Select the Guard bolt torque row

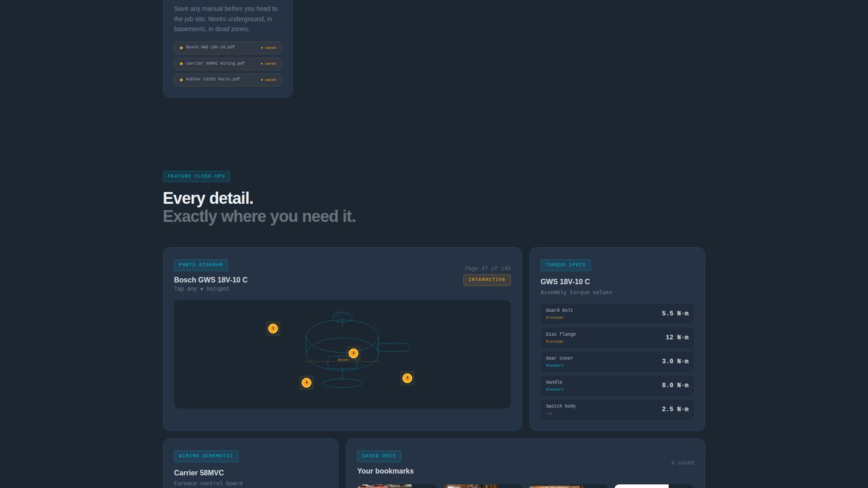(617, 314)
